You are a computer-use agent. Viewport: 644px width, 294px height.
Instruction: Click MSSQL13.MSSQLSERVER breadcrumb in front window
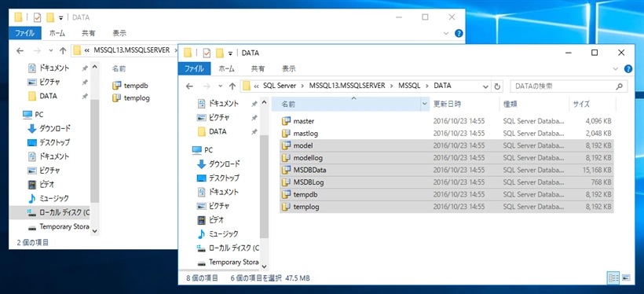coord(347,86)
